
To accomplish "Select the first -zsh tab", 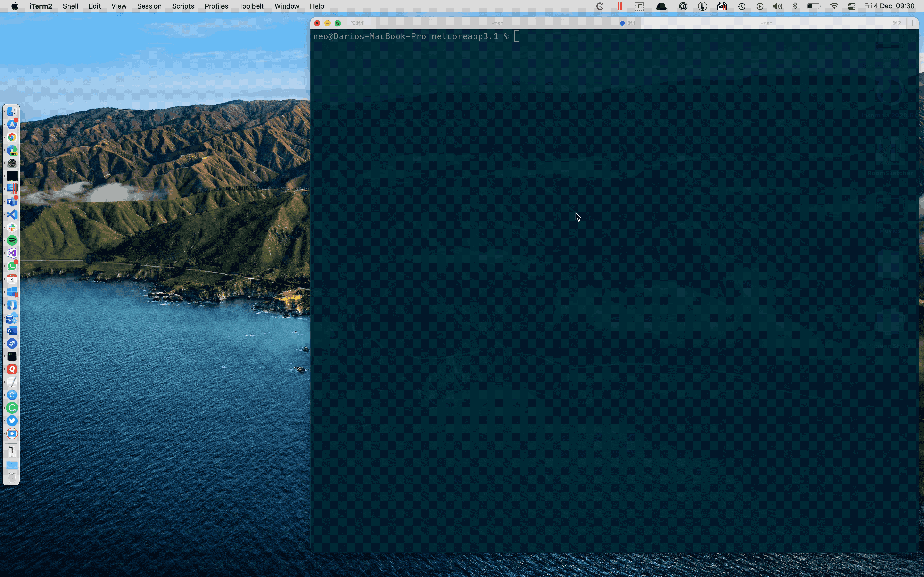I will (x=497, y=23).
